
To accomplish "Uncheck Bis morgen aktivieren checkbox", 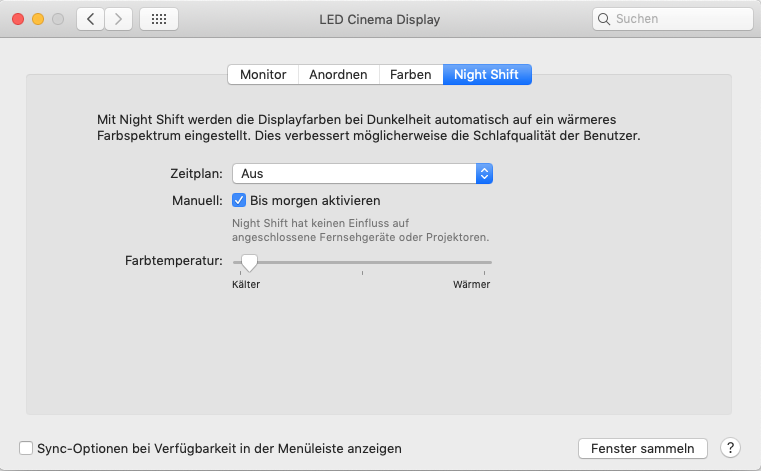I will pyautogui.click(x=239, y=200).
